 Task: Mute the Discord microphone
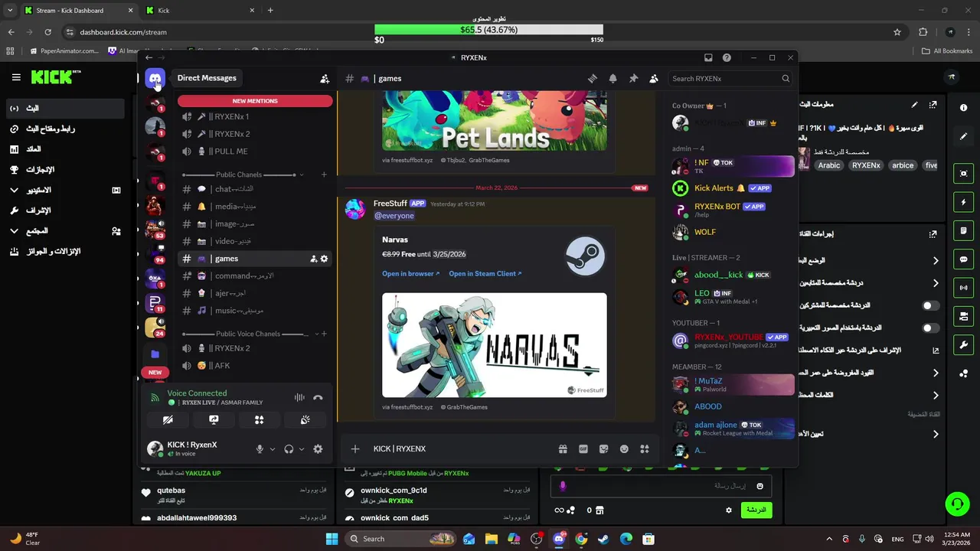[260, 449]
